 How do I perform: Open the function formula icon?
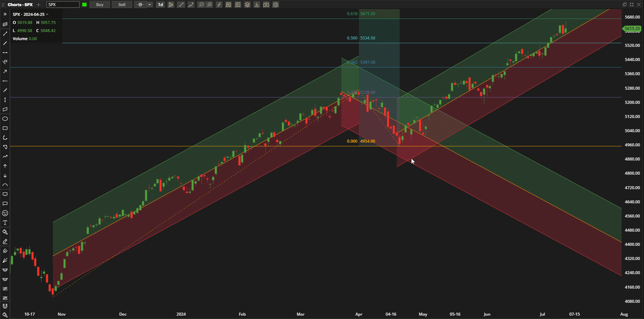(x=219, y=5)
